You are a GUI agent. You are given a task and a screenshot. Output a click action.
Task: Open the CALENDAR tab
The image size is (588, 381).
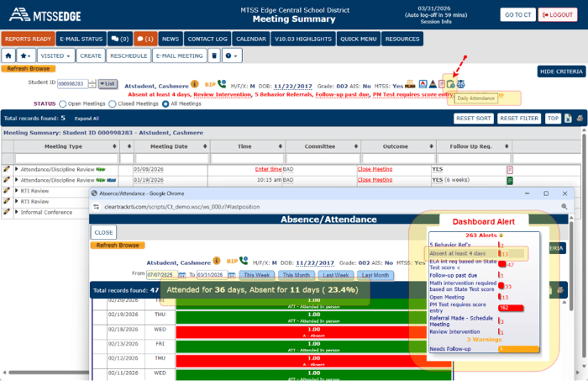[x=250, y=39]
